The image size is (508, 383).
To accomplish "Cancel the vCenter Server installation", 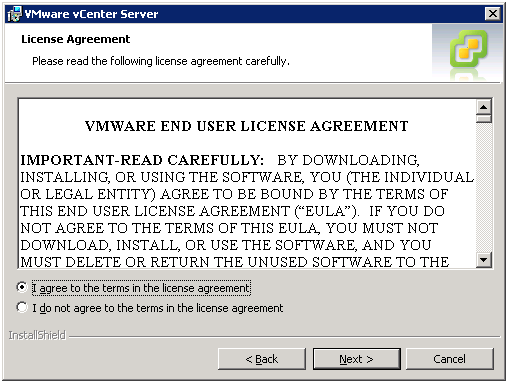I will coord(449,359).
